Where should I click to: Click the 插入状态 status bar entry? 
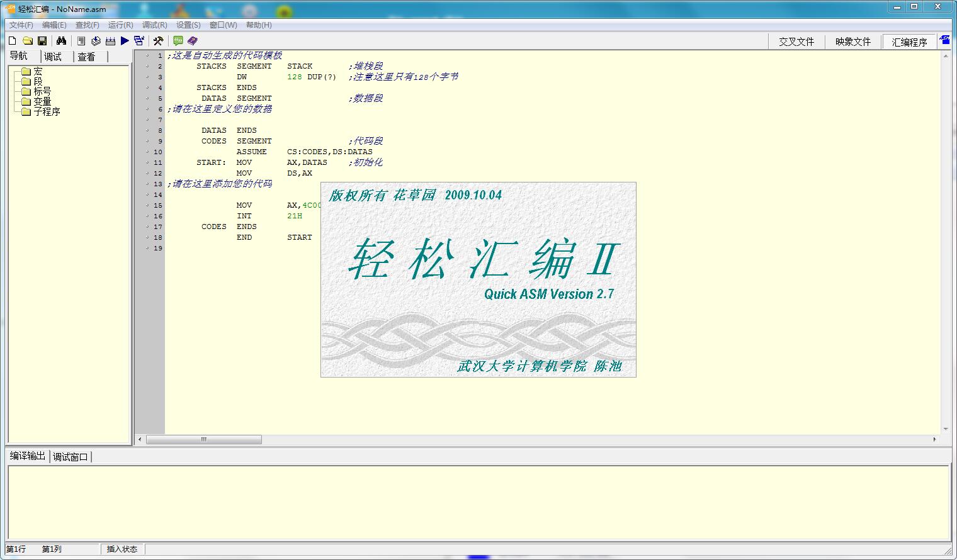point(122,549)
